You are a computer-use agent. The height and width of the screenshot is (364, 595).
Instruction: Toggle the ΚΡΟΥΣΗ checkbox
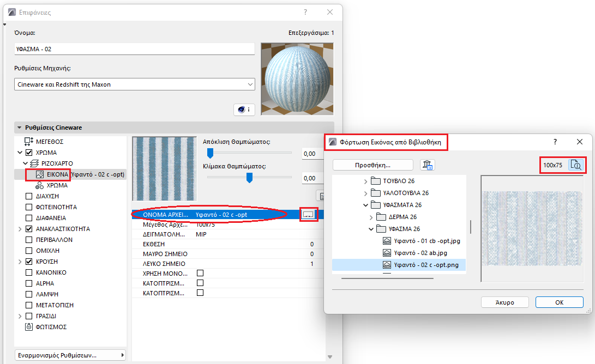coord(29,262)
